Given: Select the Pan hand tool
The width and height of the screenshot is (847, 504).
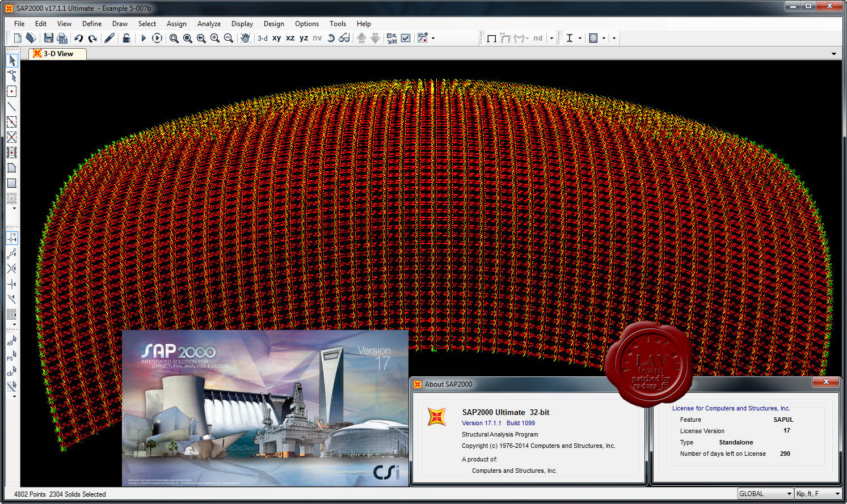Looking at the screenshot, I should pos(245,38).
